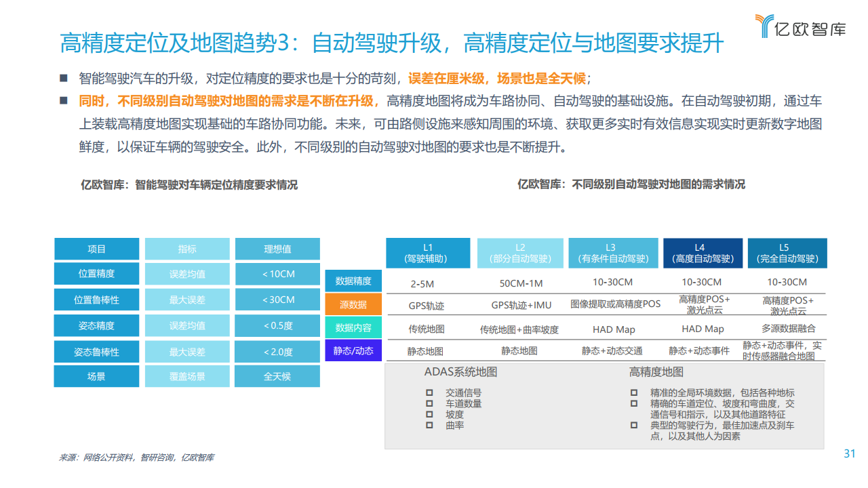This screenshot has height=488, width=868.
Task: Click the 实时传感器融合地图 cell under L5
Action: tap(783, 350)
